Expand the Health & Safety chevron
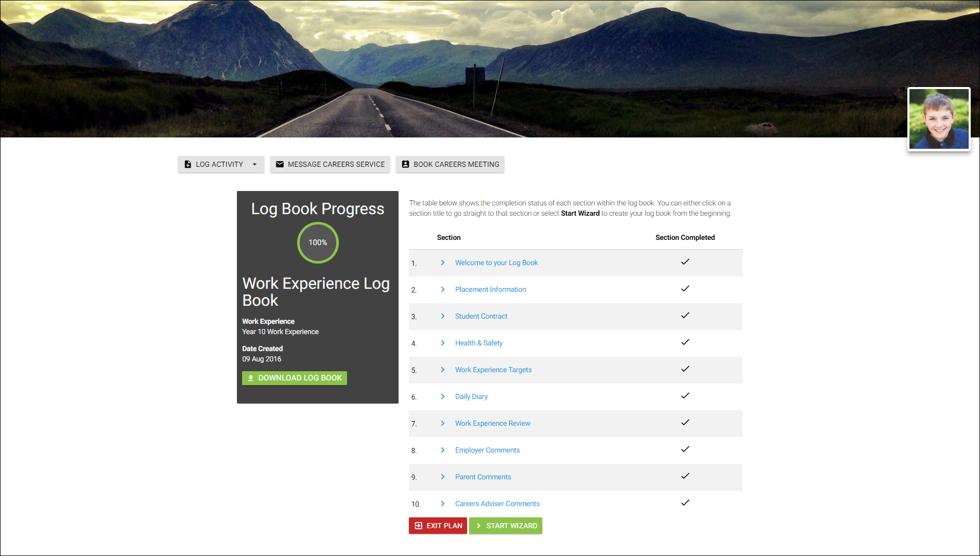The width and height of the screenshot is (980, 556). 442,343
